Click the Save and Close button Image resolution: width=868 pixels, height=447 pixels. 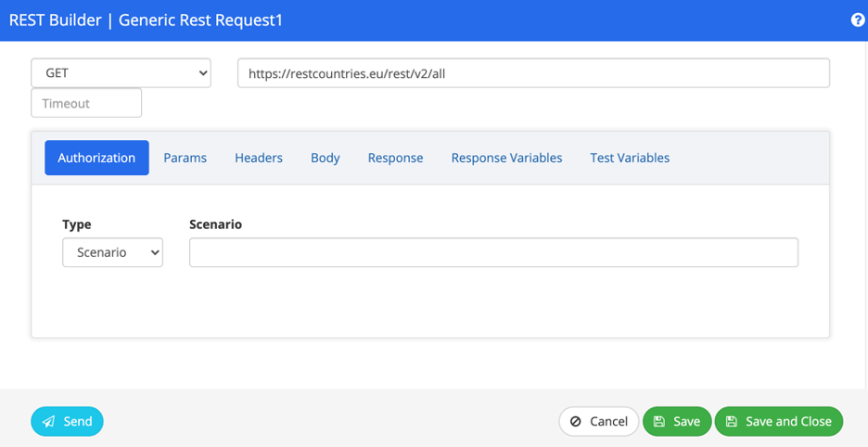coord(779,422)
